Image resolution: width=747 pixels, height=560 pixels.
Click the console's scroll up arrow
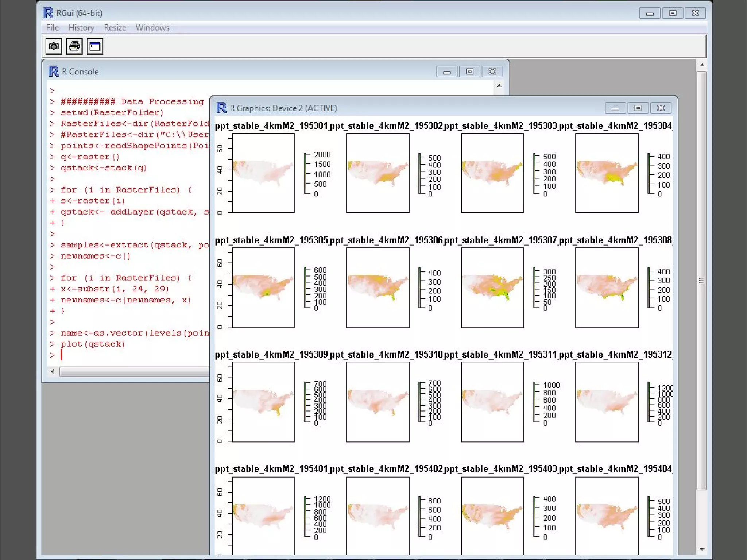499,85
